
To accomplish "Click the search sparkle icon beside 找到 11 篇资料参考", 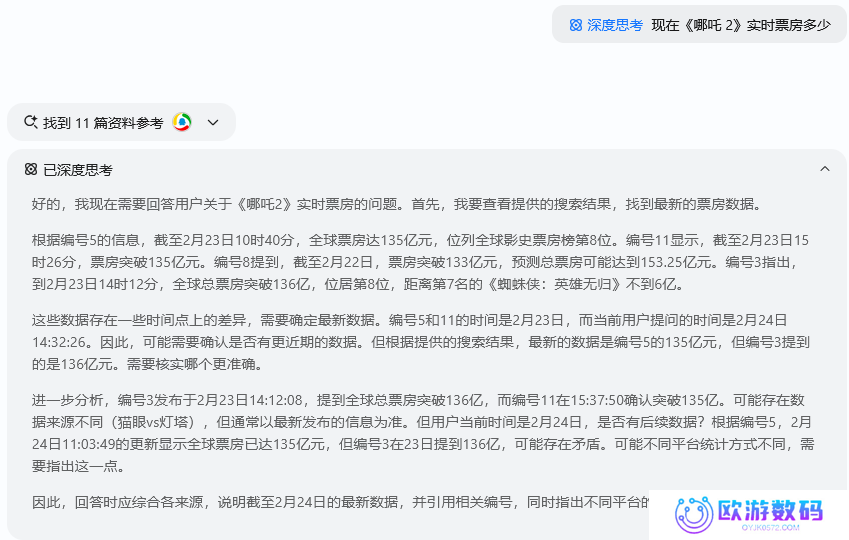I will (30, 122).
